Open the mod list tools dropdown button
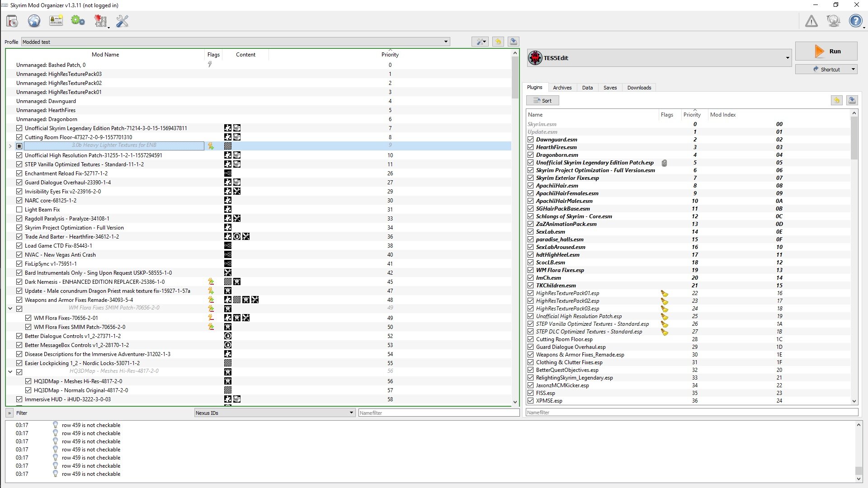 coord(480,42)
